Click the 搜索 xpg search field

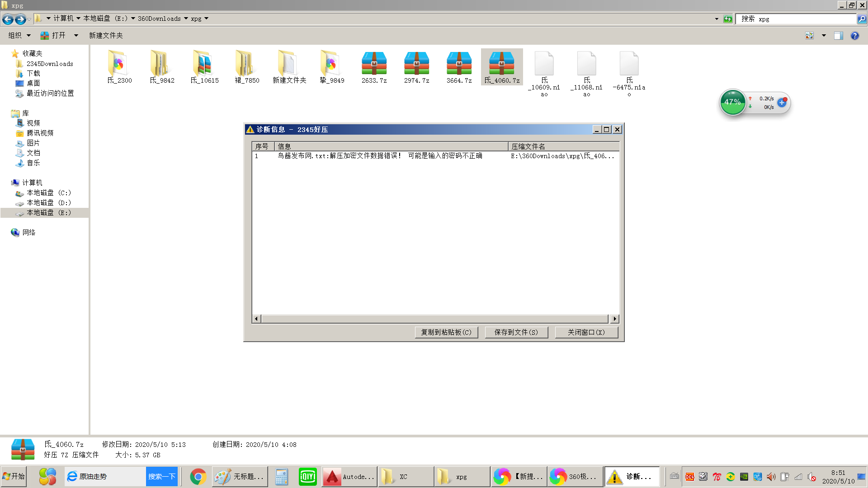[x=796, y=19]
